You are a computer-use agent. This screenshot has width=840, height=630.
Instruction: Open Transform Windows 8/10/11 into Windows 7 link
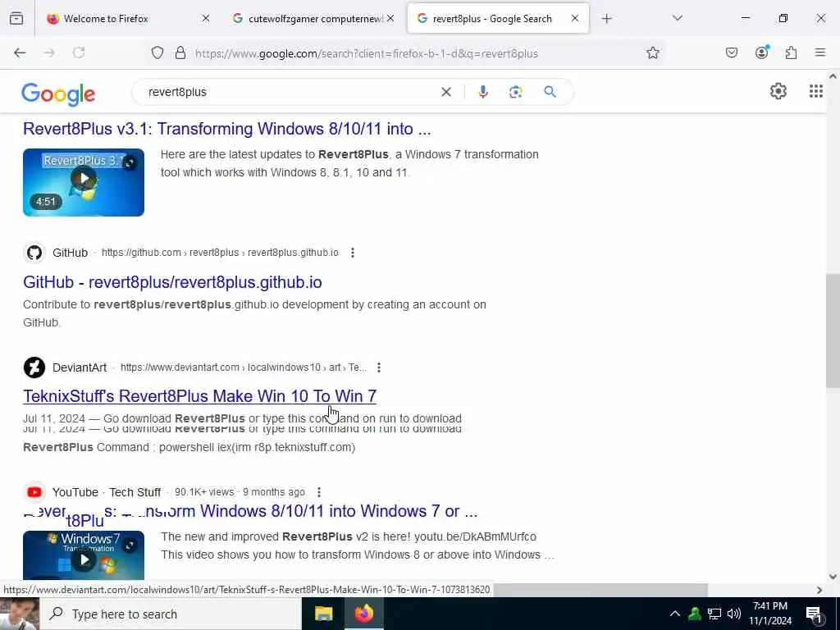coord(250,512)
